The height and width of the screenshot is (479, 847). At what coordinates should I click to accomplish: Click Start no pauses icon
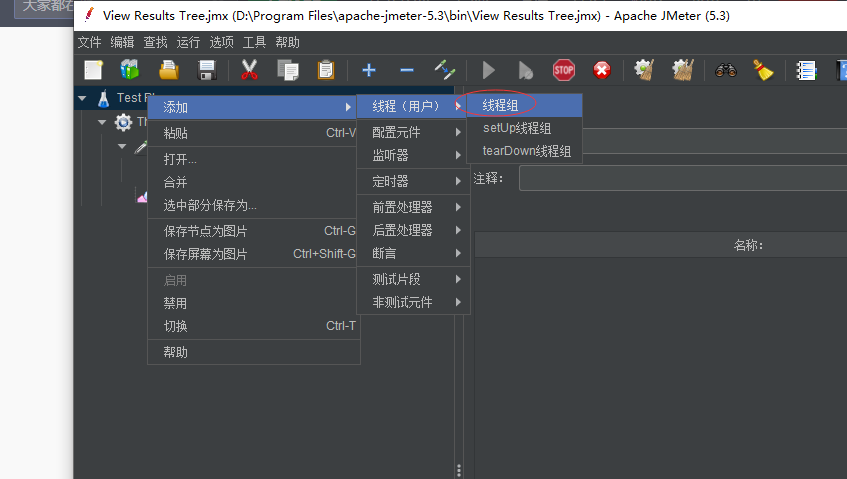[x=526, y=70]
